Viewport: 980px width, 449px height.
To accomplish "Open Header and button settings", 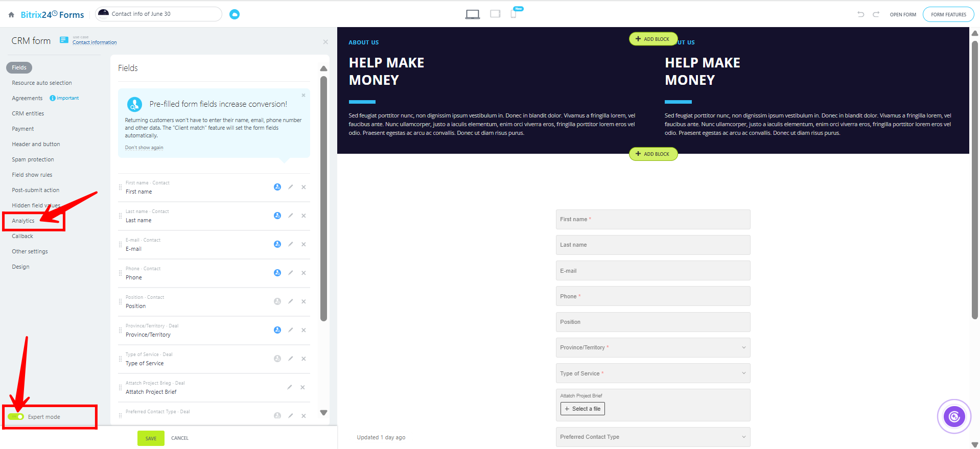I will point(36,144).
